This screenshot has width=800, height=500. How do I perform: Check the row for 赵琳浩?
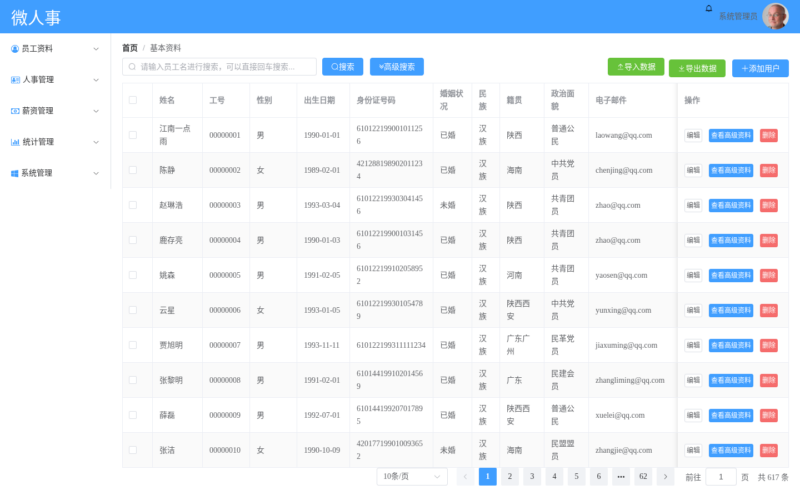tap(133, 205)
